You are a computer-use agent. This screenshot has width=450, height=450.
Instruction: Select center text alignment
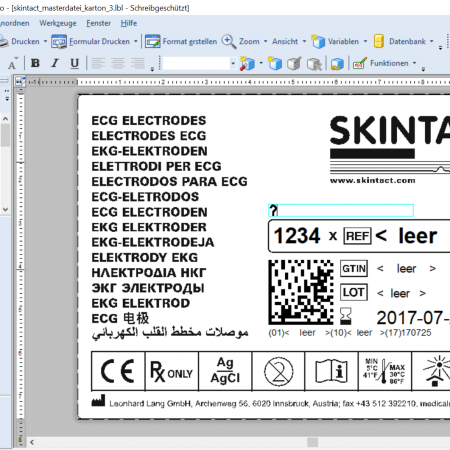pos(118,63)
